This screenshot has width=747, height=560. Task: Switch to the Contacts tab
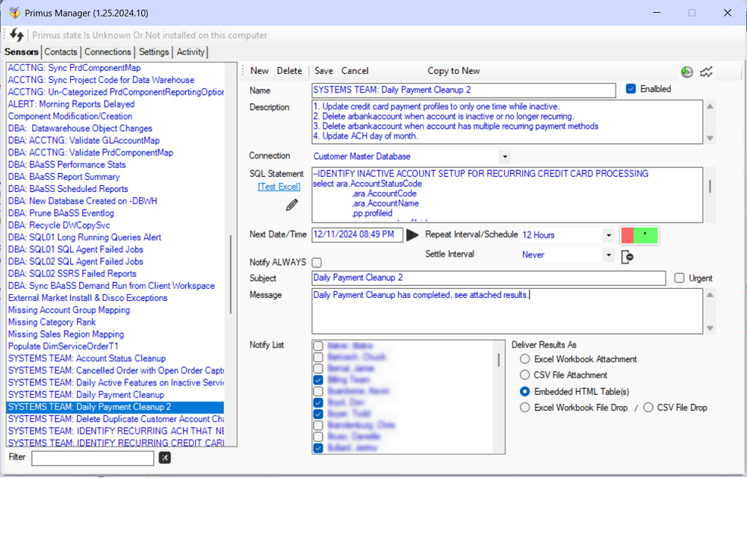click(61, 52)
